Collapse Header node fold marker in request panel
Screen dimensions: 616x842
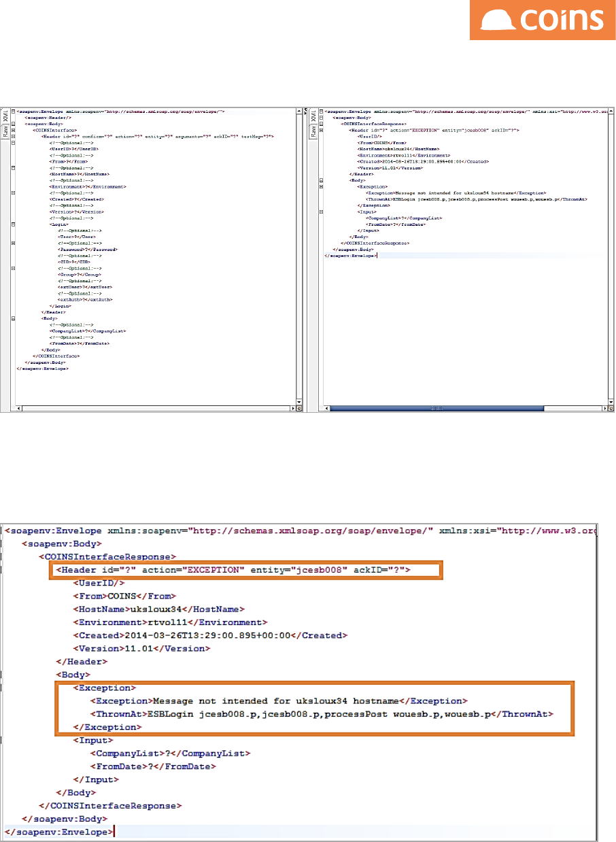[13, 137]
